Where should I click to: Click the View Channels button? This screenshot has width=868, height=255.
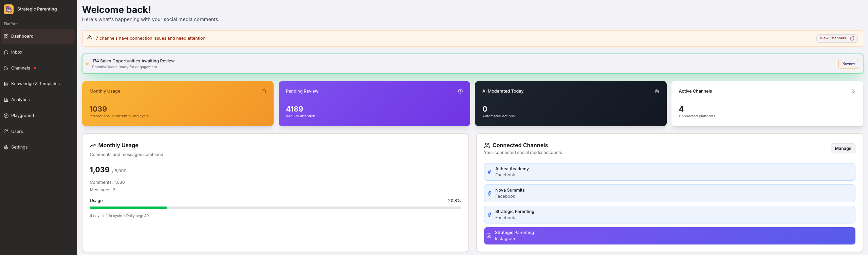[837, 38]
